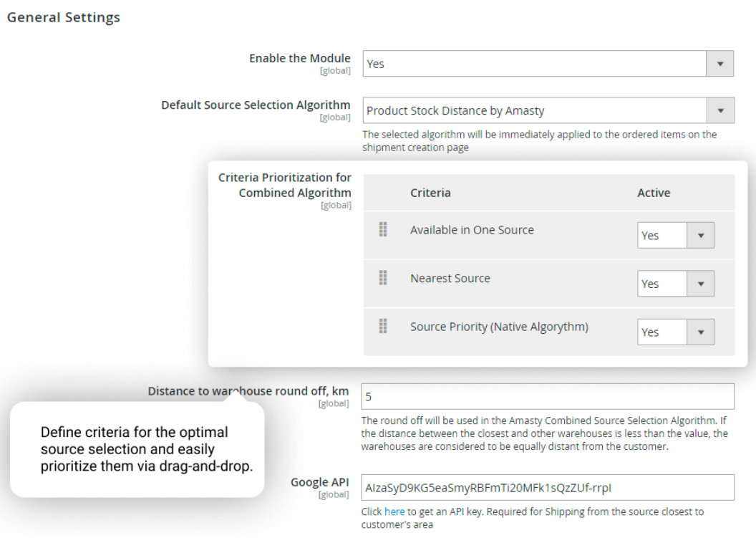Viewport: 756px width, 538px height.
Task: Focus the Google API key field
Action: pyautogui.click(x=548, y=487)
